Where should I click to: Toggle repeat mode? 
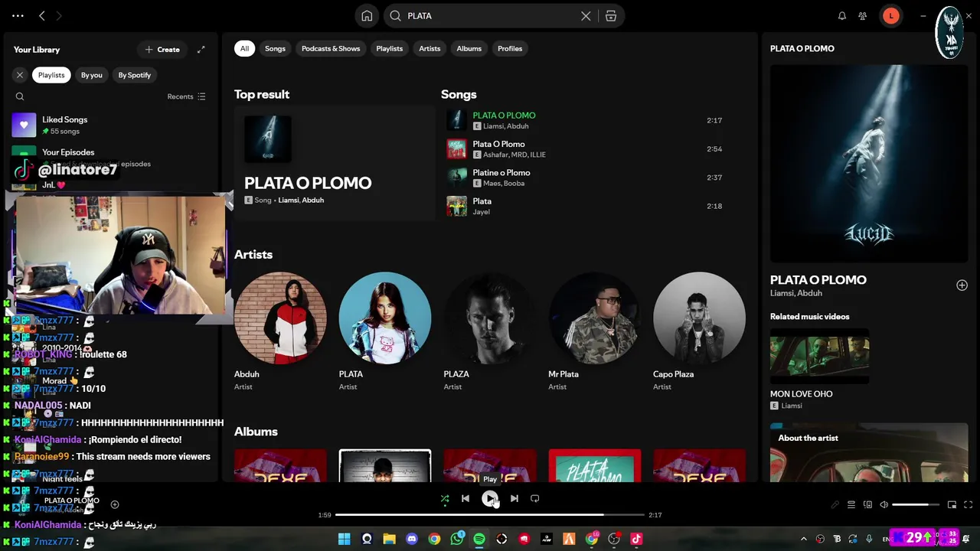click(535, 499)
